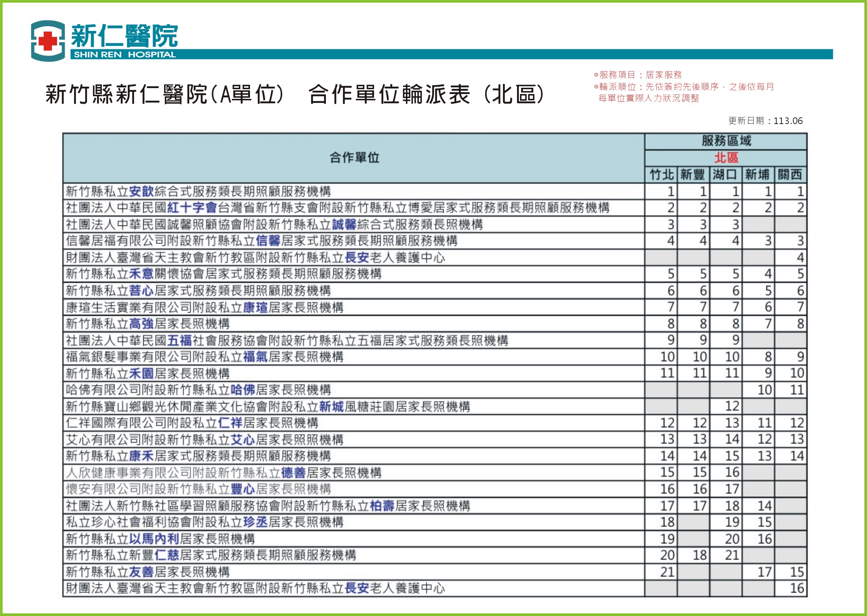The height and width of the screenshot is (616, 867).
Task: Click 新豐 value 6 in 菩心 row
Action: click(x=703, y=291)
